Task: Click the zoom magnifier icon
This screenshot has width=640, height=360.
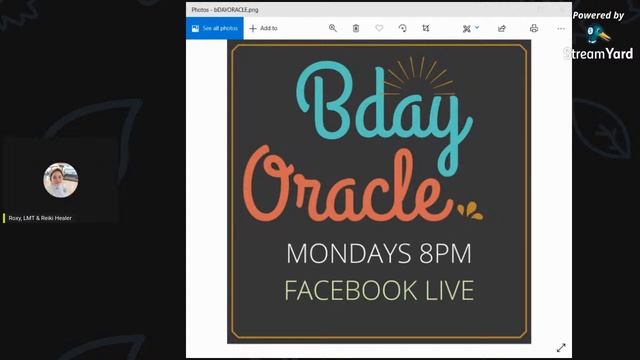Action: (x=333, y=28)
